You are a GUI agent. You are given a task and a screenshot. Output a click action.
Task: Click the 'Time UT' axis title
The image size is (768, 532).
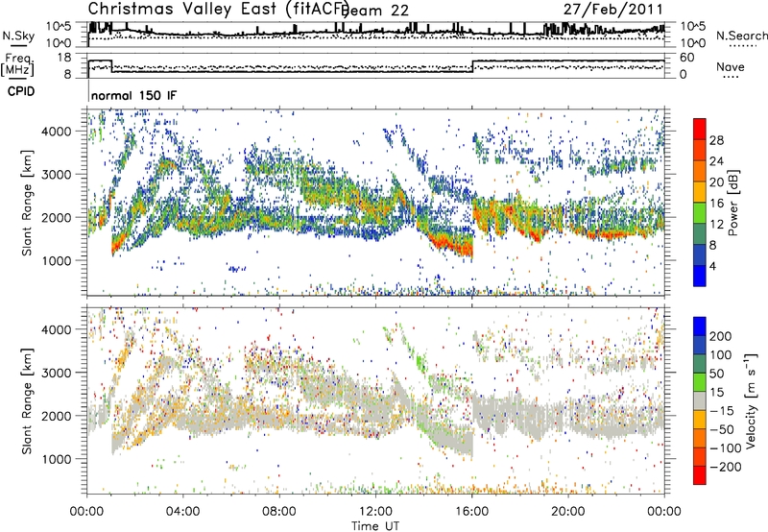(375, 526)
